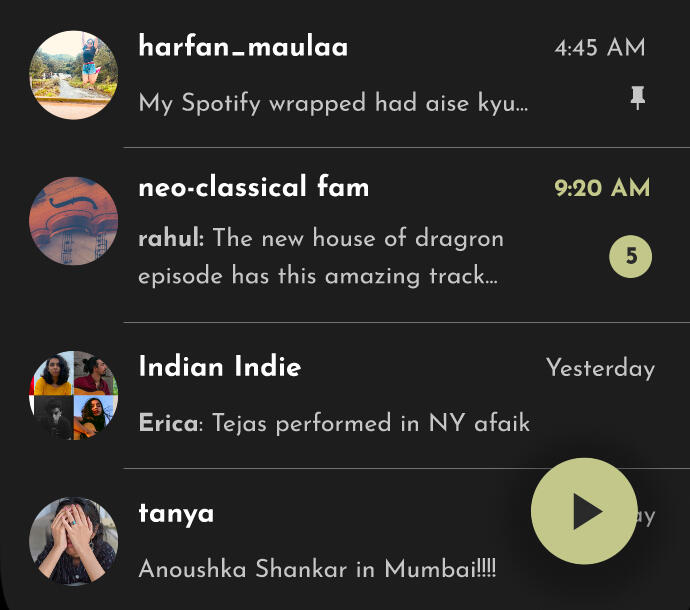Open the unread badge showing 5
Image resolution: width=690 pixels, height=610 pixels.
(x=631, y=256)
